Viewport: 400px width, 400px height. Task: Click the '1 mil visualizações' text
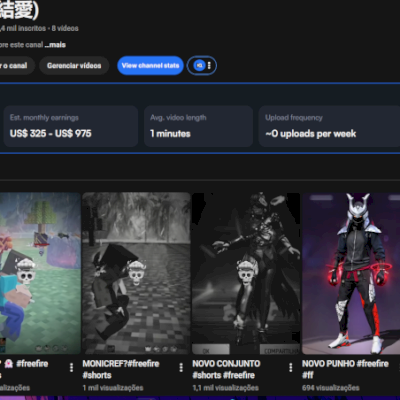tap(113, 388)
